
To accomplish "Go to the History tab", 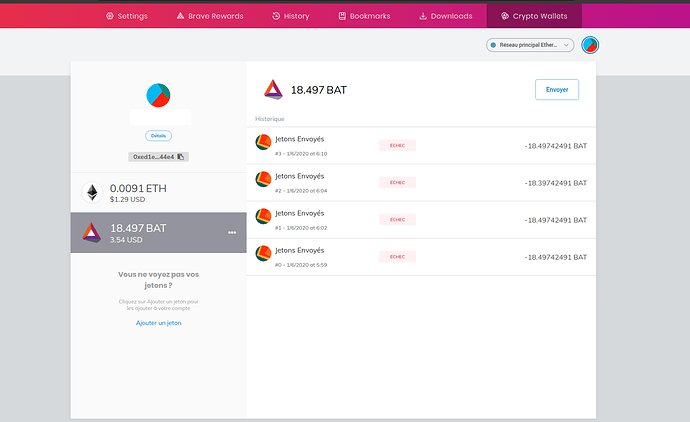I will 290,16.
